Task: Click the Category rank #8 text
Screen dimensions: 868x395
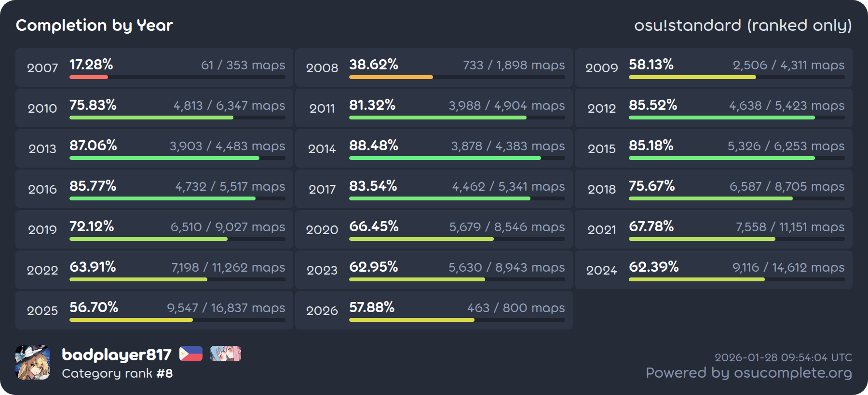Action: click(117, 373)
